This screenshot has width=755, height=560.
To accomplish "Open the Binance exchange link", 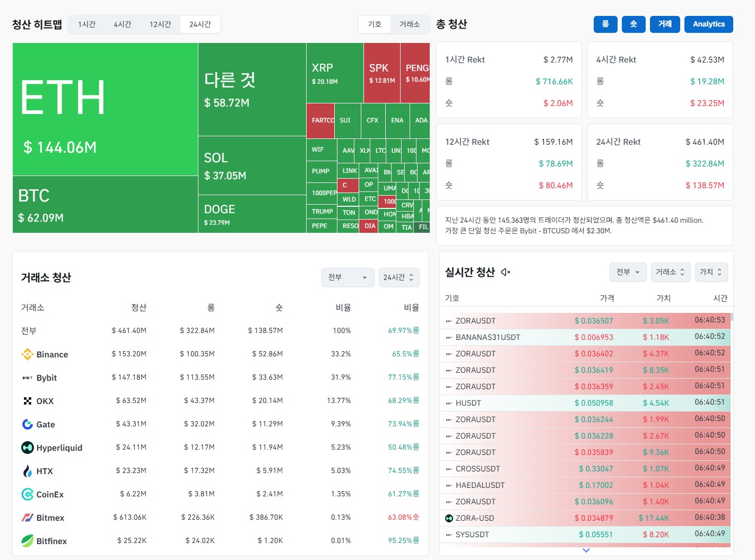I will (52, 354).
